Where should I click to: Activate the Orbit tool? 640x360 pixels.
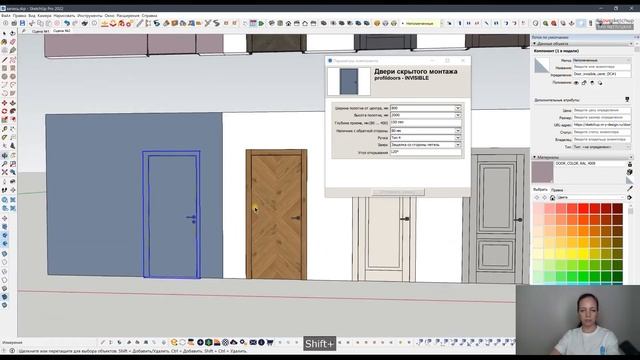(x=4, y=156)
